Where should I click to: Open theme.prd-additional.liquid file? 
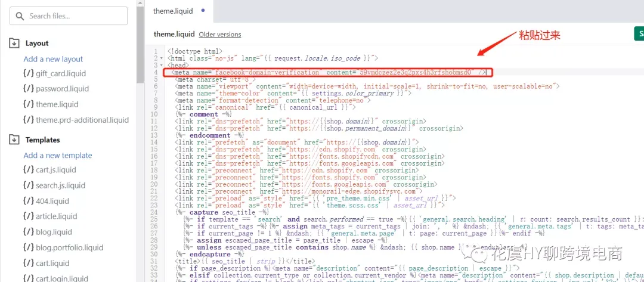[x=82, y=120]
